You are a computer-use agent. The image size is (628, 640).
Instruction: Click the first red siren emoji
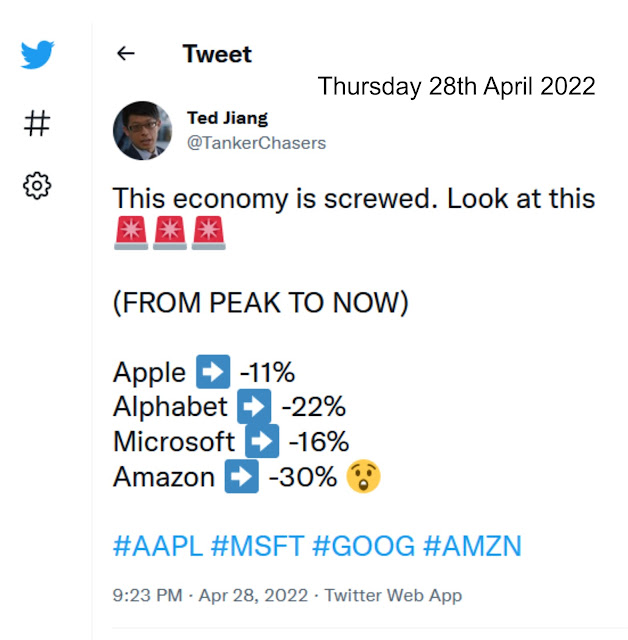(x=131, y=234)
